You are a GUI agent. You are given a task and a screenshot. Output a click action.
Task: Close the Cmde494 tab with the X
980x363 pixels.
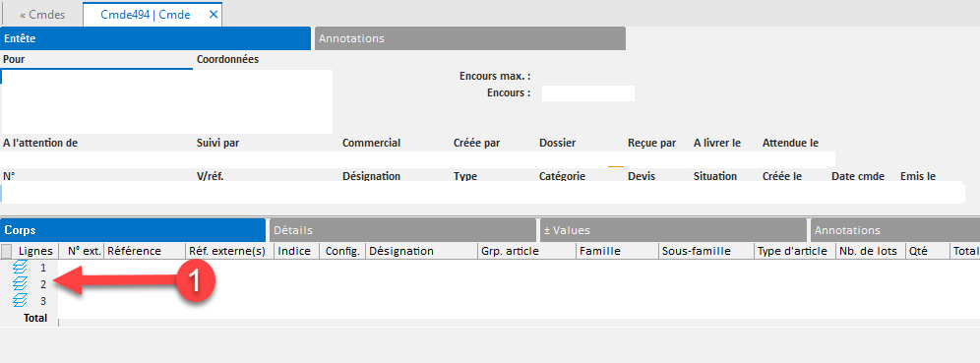tap(214, 15)
